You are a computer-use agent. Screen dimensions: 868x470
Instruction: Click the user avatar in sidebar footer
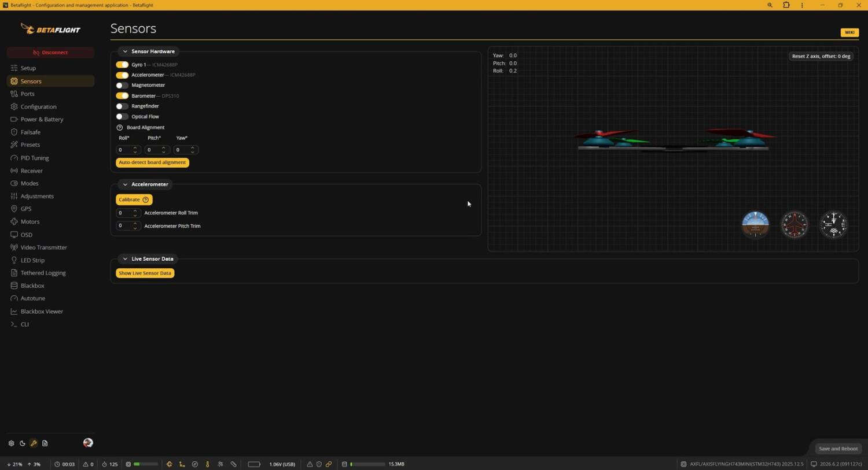pos(88,443)
